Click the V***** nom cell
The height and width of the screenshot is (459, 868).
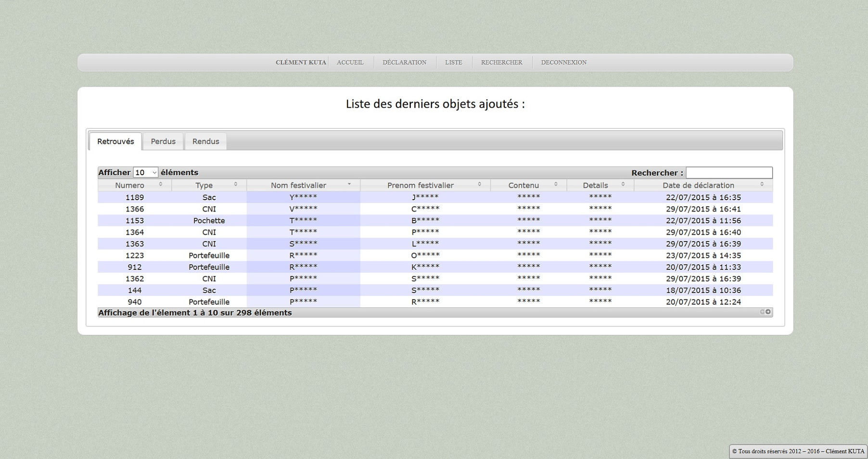click(x=304, y=209)
